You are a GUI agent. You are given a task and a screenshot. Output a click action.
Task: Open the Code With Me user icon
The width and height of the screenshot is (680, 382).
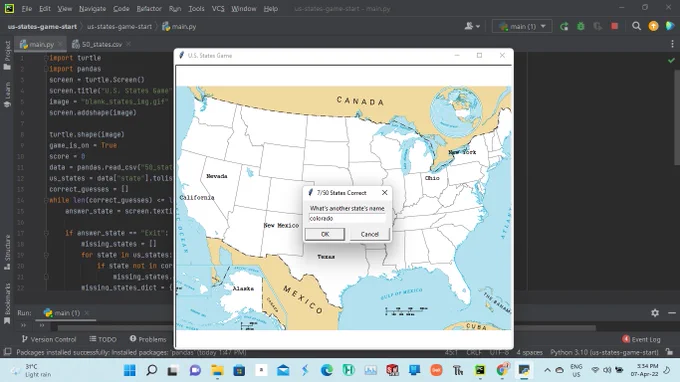coord(469,26)
